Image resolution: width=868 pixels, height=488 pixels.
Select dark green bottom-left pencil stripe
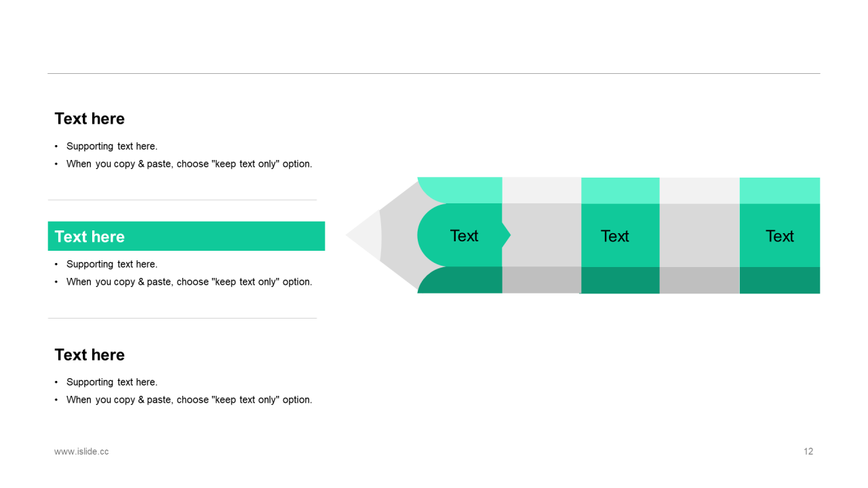(x=460, y=280)
